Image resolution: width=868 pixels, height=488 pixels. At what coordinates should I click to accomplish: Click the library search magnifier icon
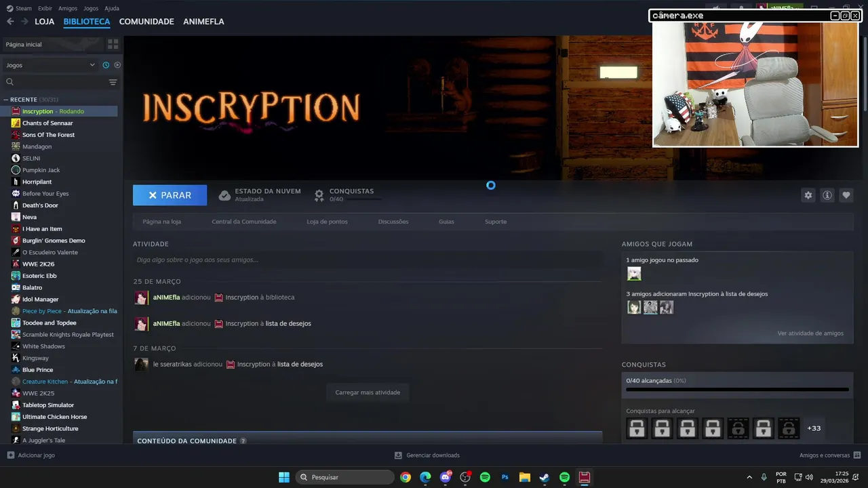pyautogui.click(x=10, y=82)
